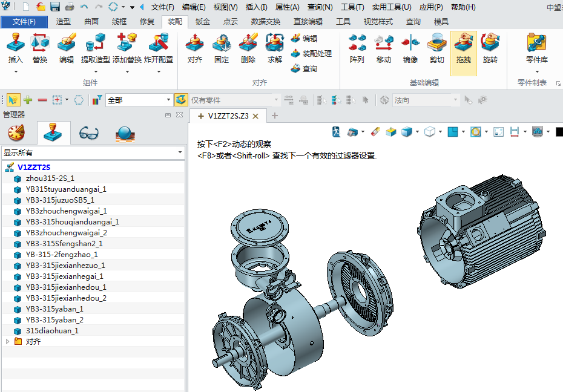Open the 全部 filter dropdown
The height and width of the screenshot is (392, 563).
pyautogui.click(x=139, y=100)
